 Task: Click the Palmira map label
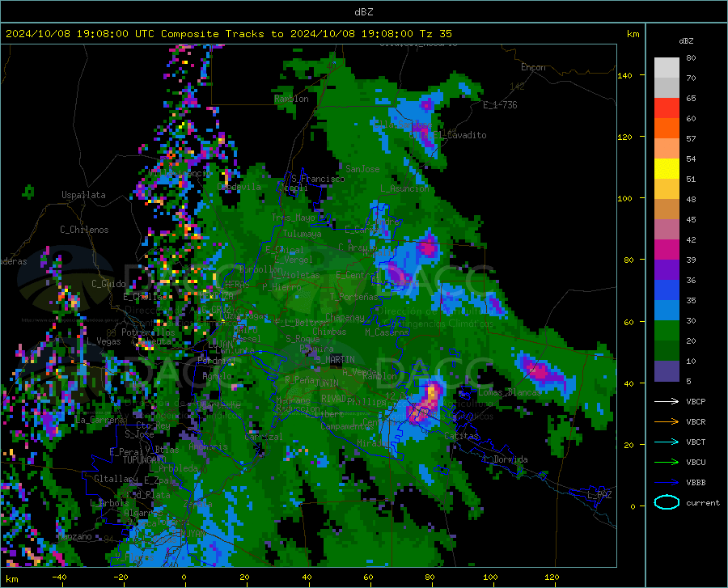click(x=316, y=349)
